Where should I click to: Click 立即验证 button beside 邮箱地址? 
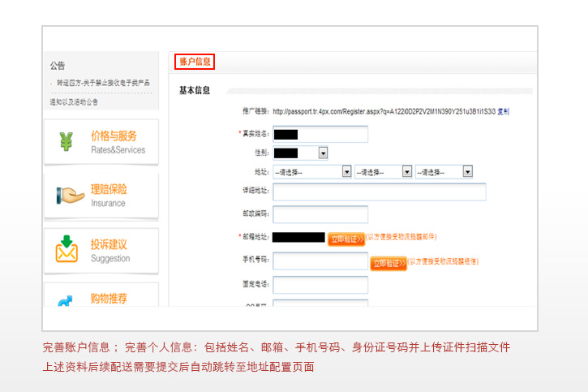click(x=346, y=239)
